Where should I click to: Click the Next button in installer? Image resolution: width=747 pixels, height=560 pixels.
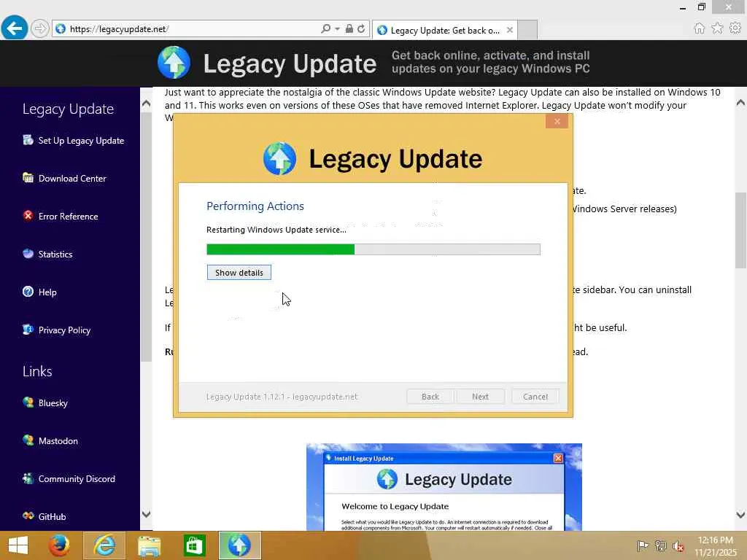coord(480,397)
